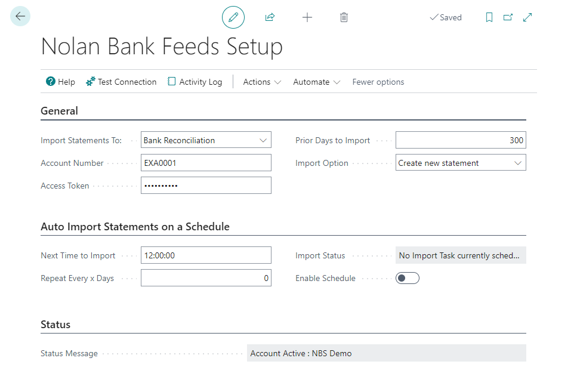Click the share icon
Image resolution: width=577 pixels, height=392 pixels.
[270, 17]
